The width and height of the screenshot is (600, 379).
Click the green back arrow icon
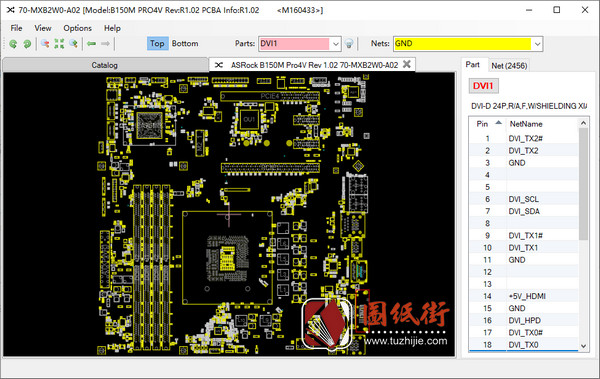point(91,44)
